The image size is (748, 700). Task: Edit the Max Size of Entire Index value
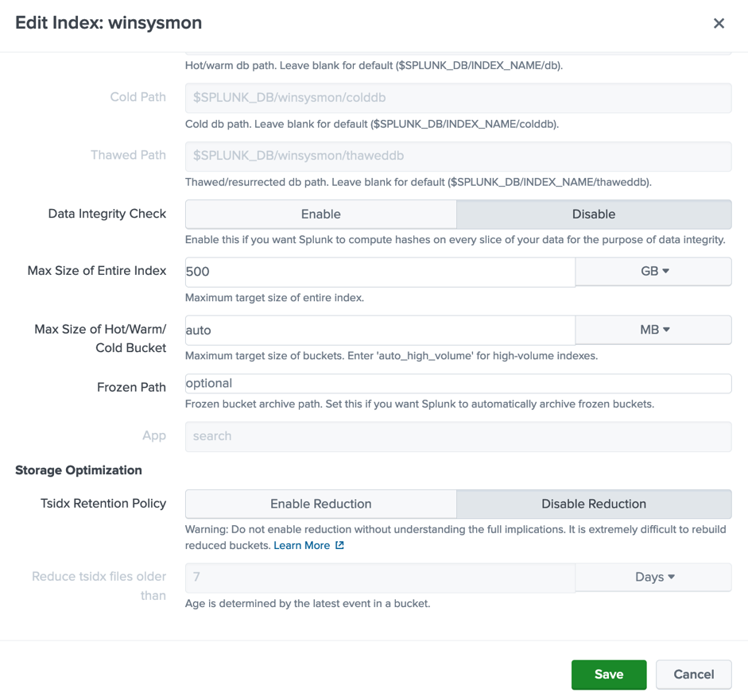pyautogui.click(x=378, y=271)
